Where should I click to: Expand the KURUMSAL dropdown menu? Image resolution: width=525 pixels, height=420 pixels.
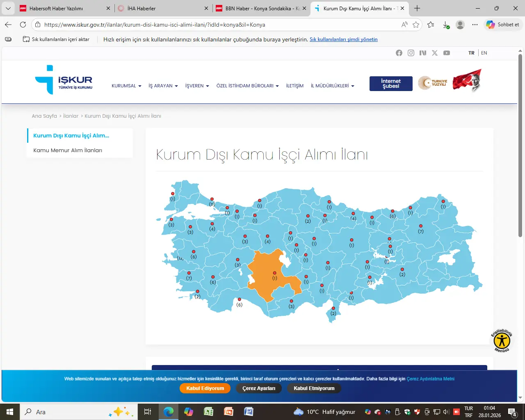126,86
